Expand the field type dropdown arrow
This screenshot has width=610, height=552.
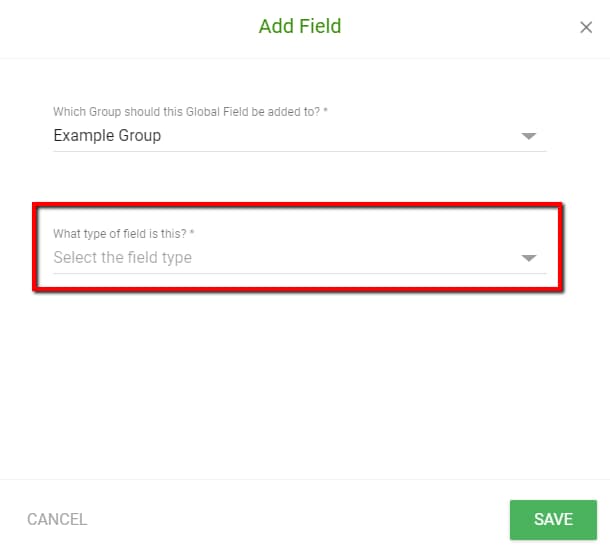point(529,258)
